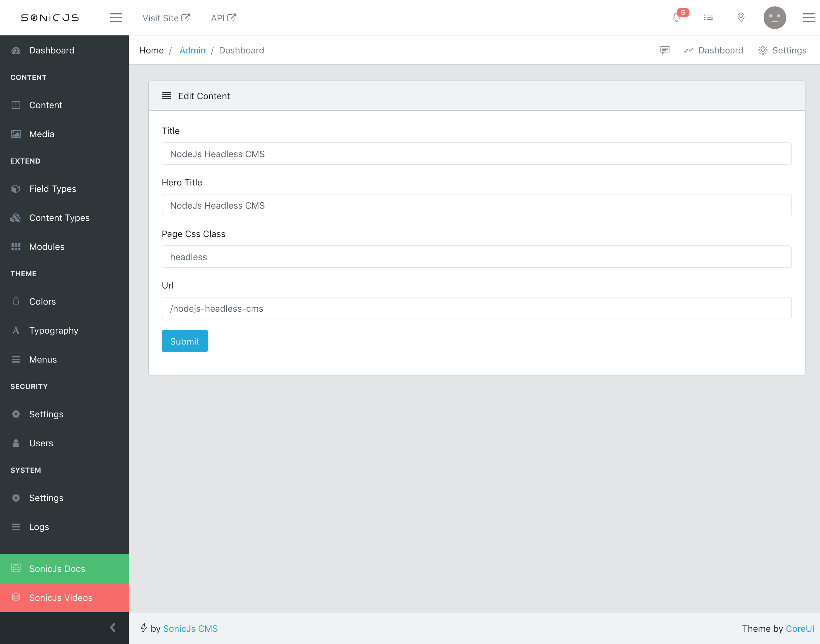Image resolution: width=820 pixels, height=644 pixels.
Task: Open the user avatar menu
Action: [x=775, y=17]
